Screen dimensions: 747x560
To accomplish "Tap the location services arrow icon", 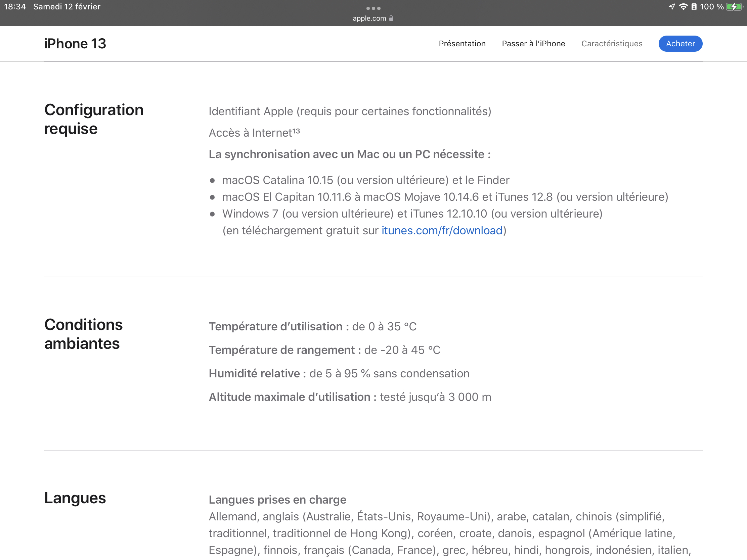I will pyautogui.click(x=672, y=7).
